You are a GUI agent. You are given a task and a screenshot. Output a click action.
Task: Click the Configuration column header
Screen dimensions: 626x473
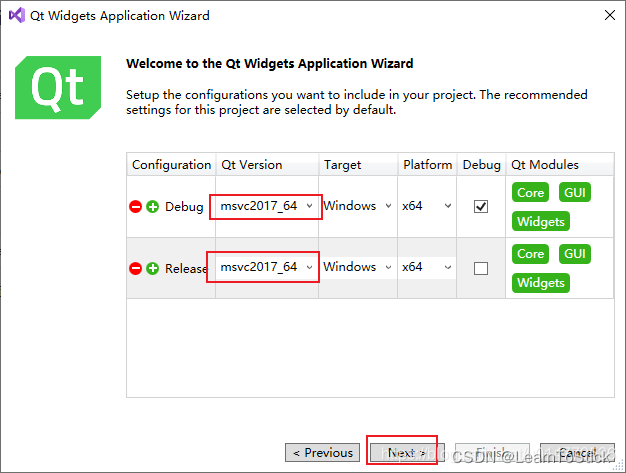(171, 164)
